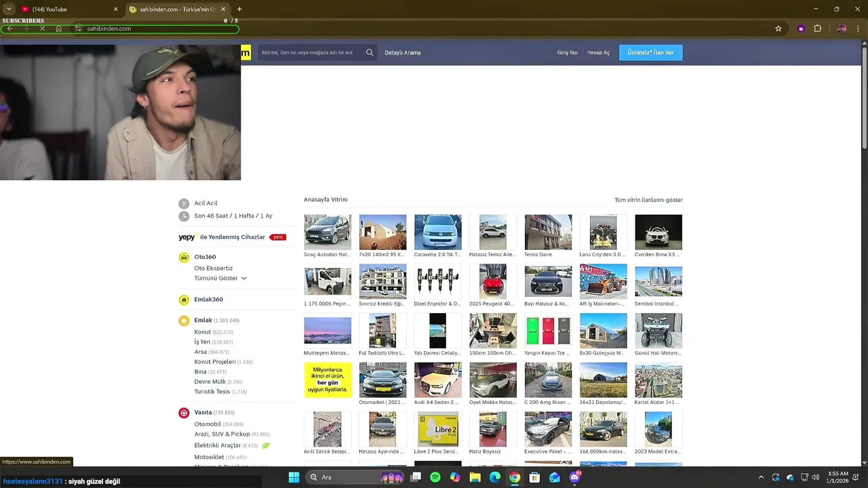868x488 pixels.
Task: Expand the Tümünü Göster chevron
Action: 244,278
